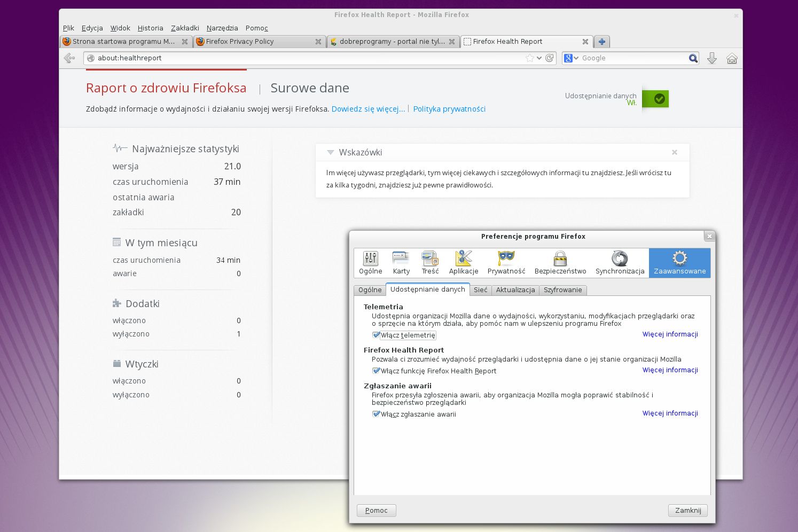Select the Synchronizacja preferences icon
The image size is (798, 532).
point(620,263)
